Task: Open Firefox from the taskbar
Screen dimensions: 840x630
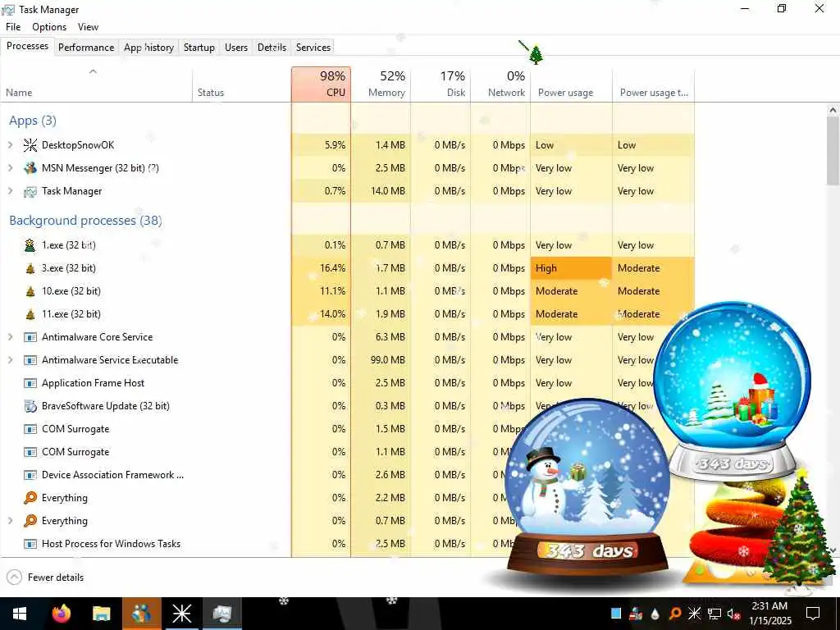Action: coord(61,614)
